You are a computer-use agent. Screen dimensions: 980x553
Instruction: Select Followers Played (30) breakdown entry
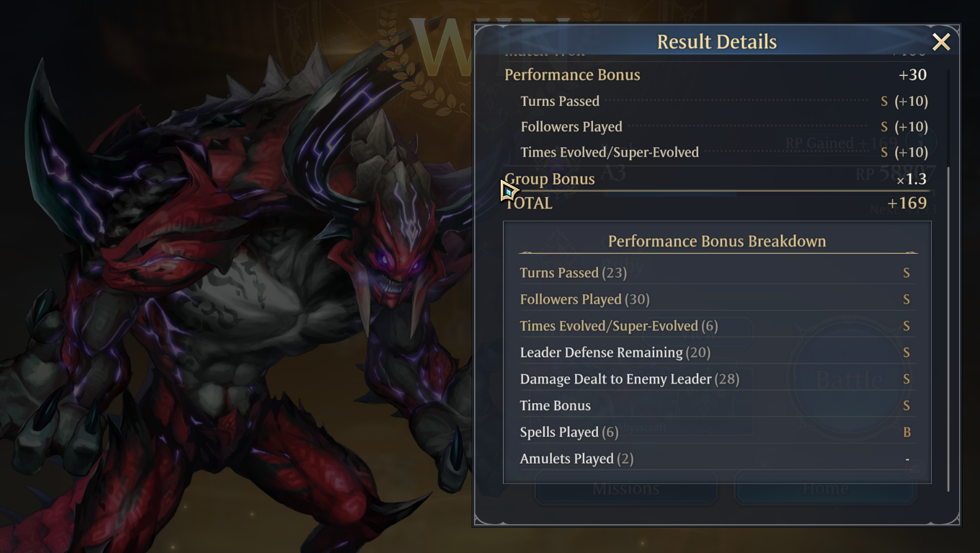click(x=716, y=299)
